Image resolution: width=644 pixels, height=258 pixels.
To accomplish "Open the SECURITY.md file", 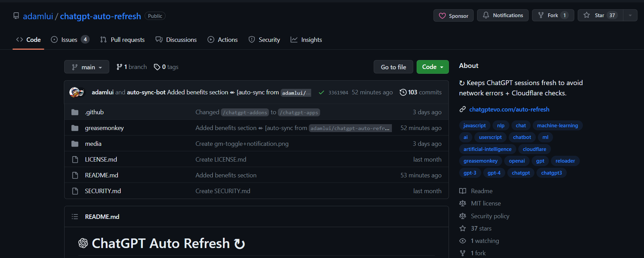I will (103, 191).
